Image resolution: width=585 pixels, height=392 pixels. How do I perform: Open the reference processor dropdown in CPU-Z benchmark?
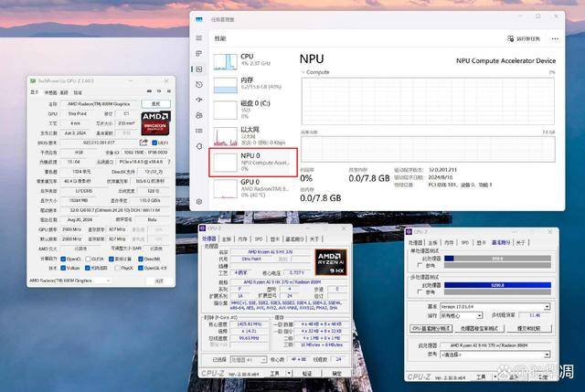(495, 355)
